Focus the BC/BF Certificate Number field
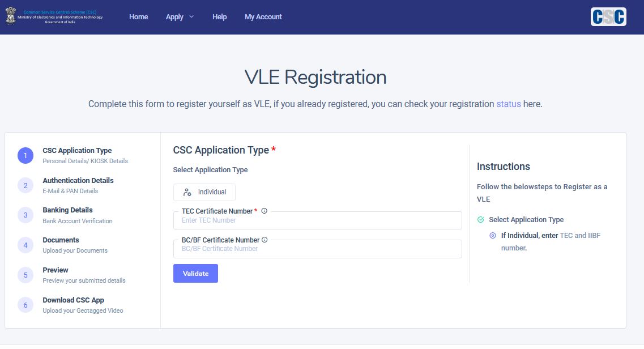 [318, 249]
